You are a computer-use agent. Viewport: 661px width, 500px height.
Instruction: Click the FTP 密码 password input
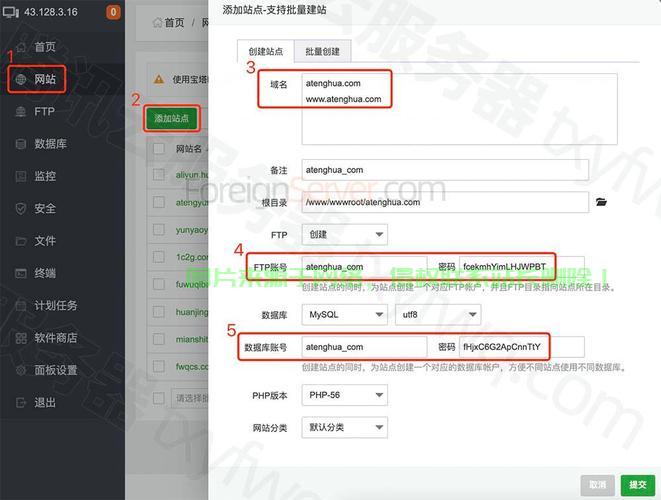pos(522,267)
